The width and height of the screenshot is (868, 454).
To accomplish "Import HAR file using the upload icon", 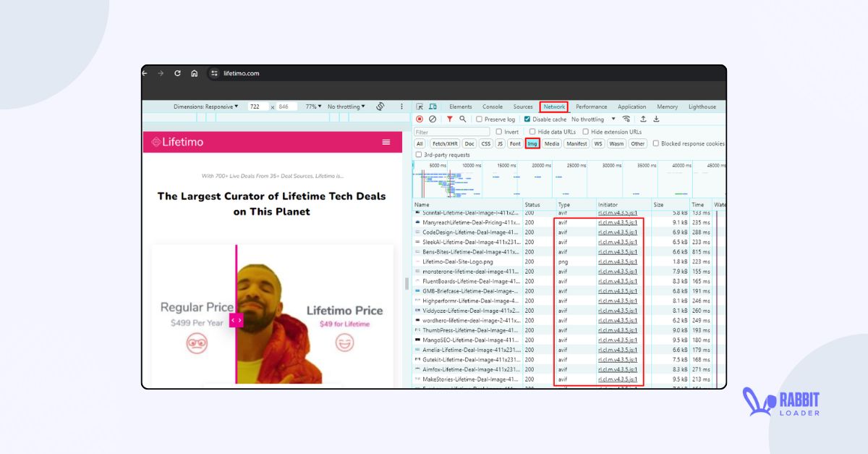I will click(x=643, y=119).
